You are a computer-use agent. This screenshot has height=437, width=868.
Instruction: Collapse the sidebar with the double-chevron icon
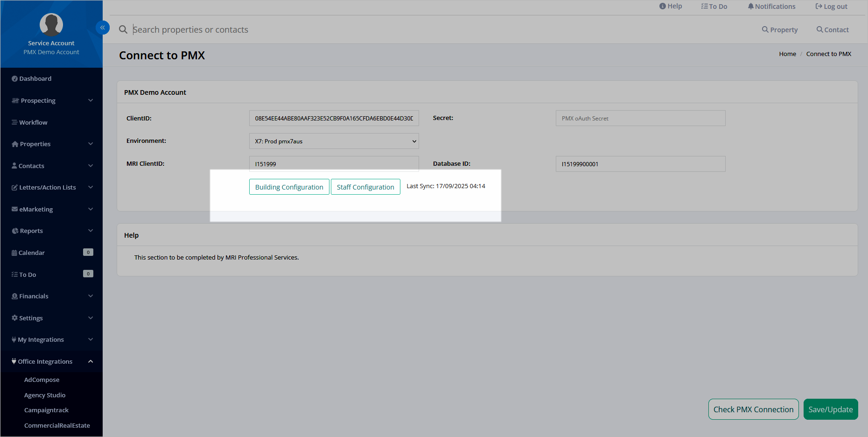(x=102, y=28)
